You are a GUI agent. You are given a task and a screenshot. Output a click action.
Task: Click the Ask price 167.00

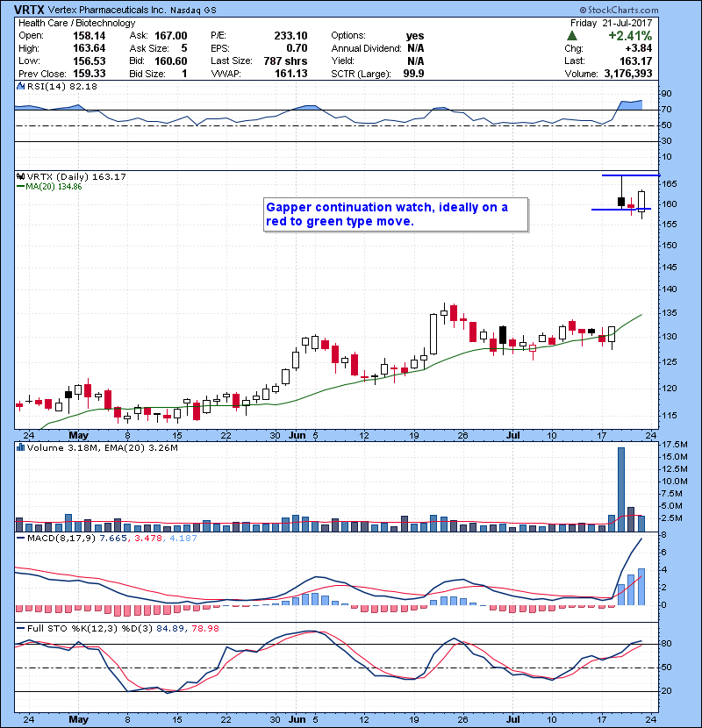(171, 36)
